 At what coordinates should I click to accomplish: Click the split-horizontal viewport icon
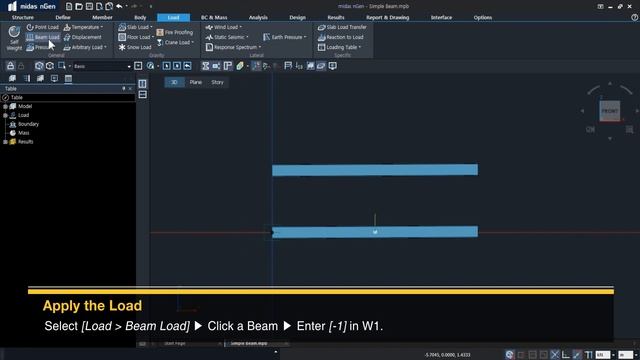click(x=142, y=95)
